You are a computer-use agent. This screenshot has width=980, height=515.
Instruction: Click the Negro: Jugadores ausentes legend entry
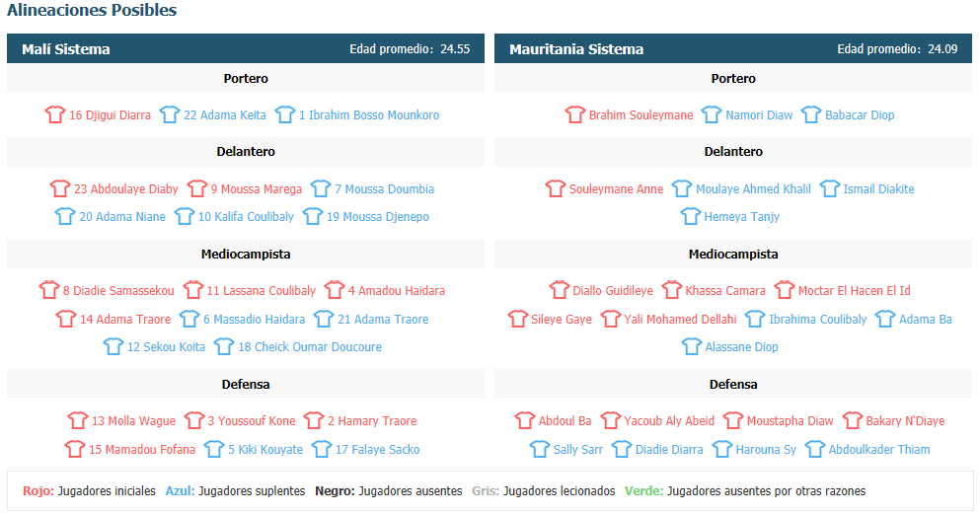click(388, 490)
